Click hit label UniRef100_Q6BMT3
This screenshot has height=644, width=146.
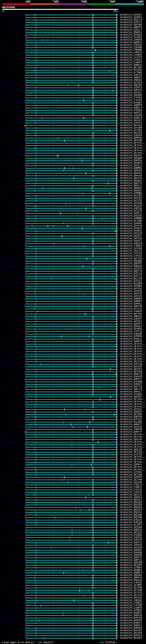pos(131,27)
